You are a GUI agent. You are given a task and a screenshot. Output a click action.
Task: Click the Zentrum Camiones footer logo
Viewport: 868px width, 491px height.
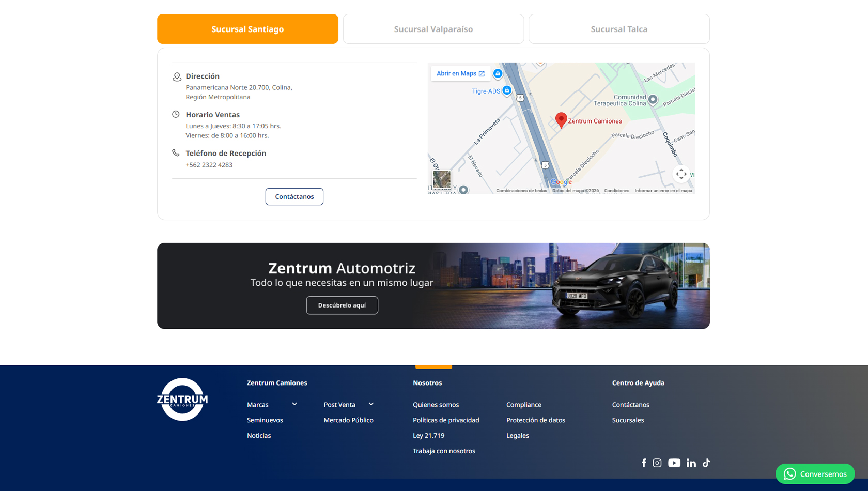click(x=182, y=400)
